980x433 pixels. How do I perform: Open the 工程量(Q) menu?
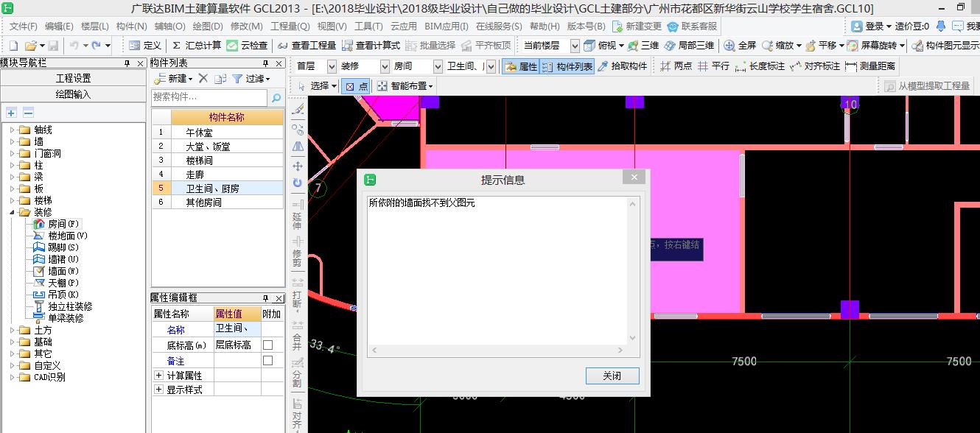click(290, 26)
